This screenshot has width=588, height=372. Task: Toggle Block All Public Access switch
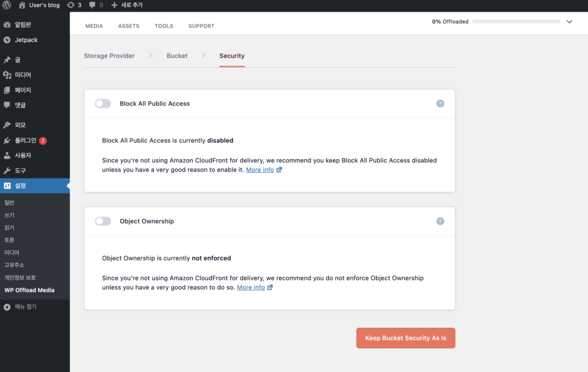click(103, 103)
